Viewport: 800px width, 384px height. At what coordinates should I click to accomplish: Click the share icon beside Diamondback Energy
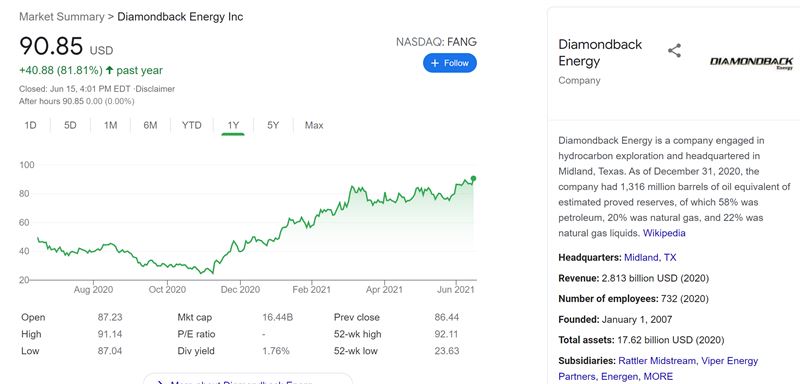point(674,50)
